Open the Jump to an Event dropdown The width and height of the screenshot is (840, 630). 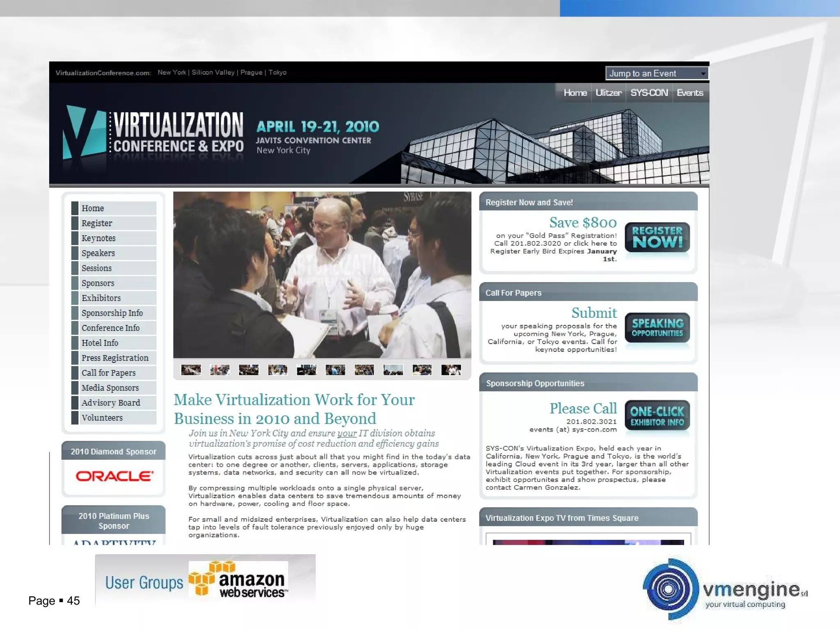pos(657,73)
